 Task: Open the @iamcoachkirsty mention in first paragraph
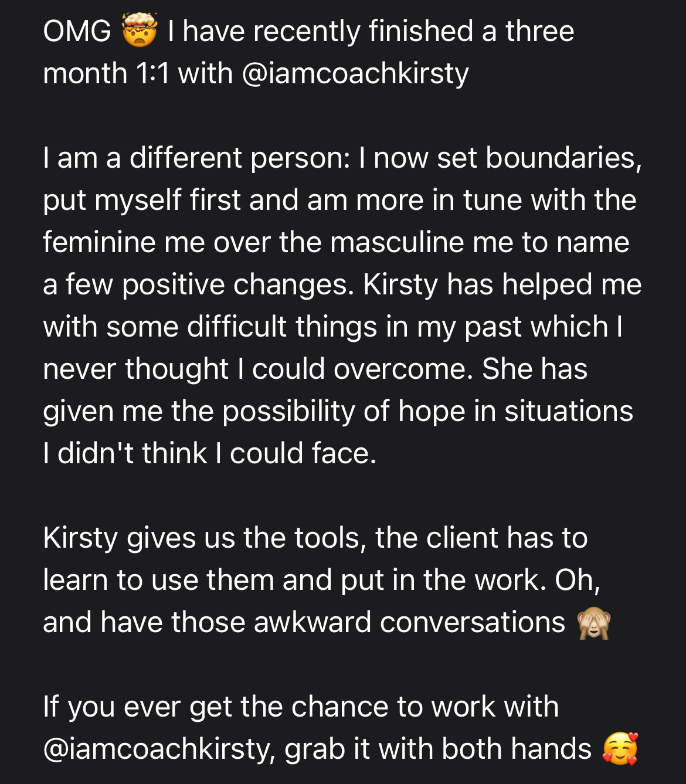pyautogui.click(x=355, y=74)
